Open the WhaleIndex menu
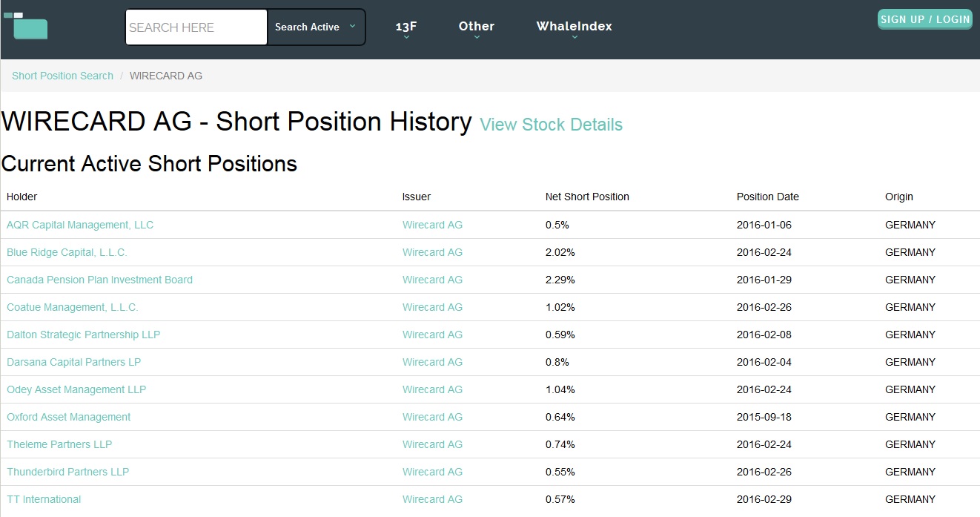The width and height of the screenshot is (980, 517). pos(574,27)
